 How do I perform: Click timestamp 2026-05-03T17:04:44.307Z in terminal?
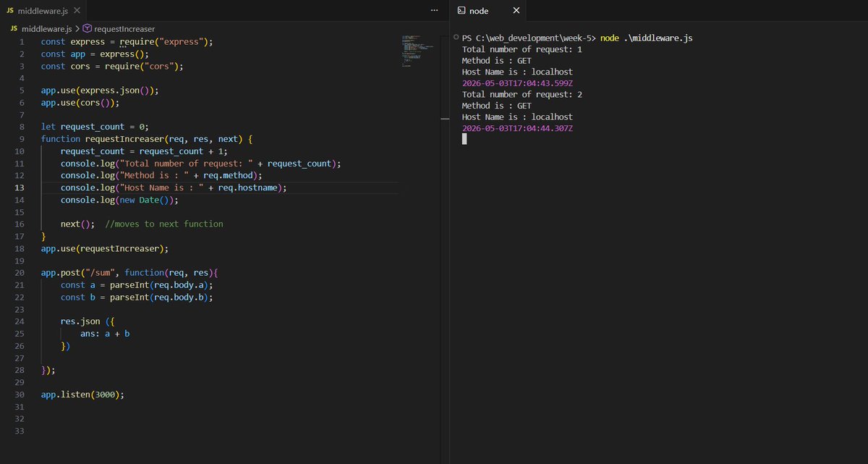(517, 128)
